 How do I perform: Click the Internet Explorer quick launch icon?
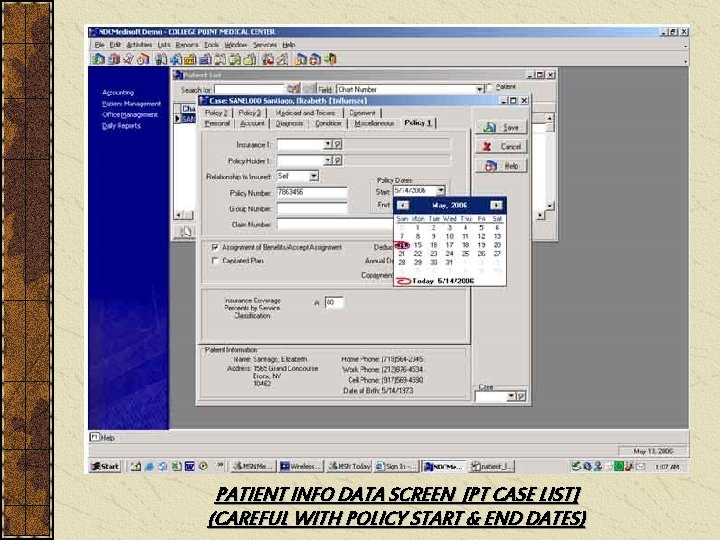point(149,466)
